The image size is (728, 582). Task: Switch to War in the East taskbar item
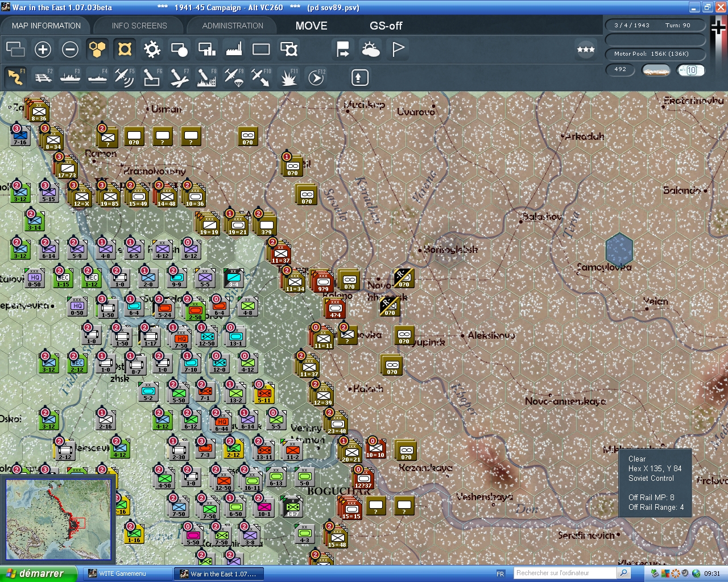[x=220, y=574]
